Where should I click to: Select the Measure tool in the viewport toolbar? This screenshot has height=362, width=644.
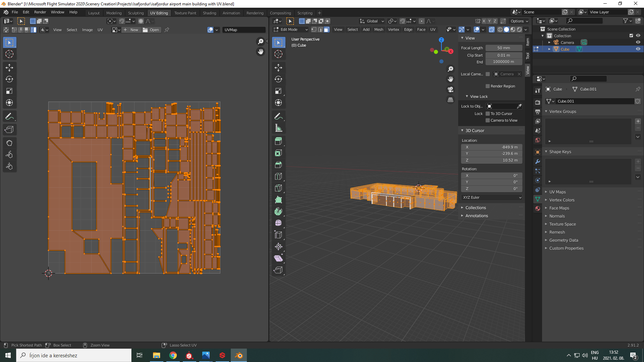(278, 128)
